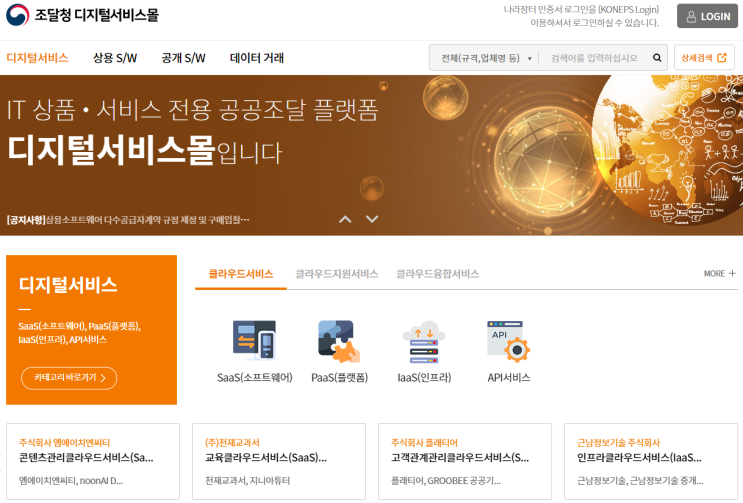The image size is (743, 503).
Task: Open the 전체(규격,업체명 등) search dropdown
Action: tap(486, 58)
